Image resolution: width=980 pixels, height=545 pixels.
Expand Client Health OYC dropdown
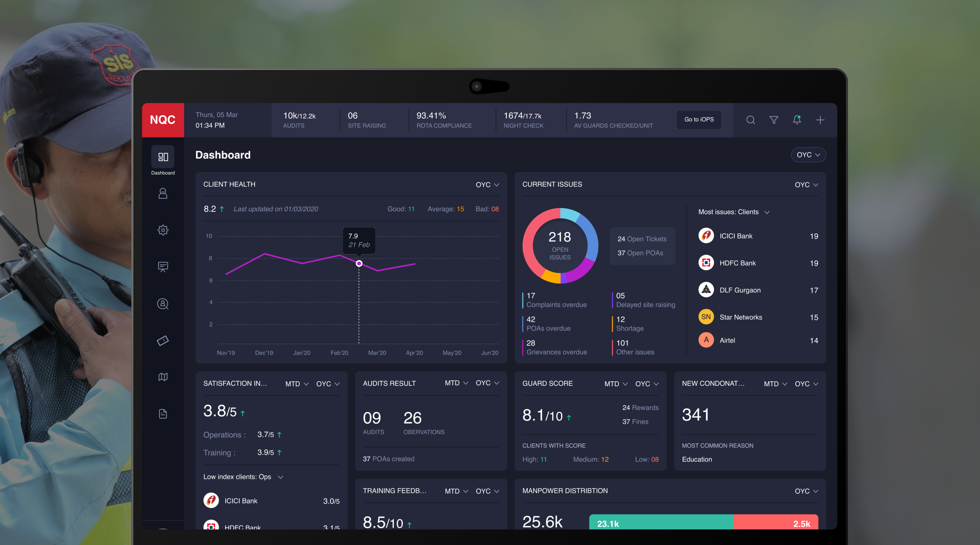click(x=487, y=185)
